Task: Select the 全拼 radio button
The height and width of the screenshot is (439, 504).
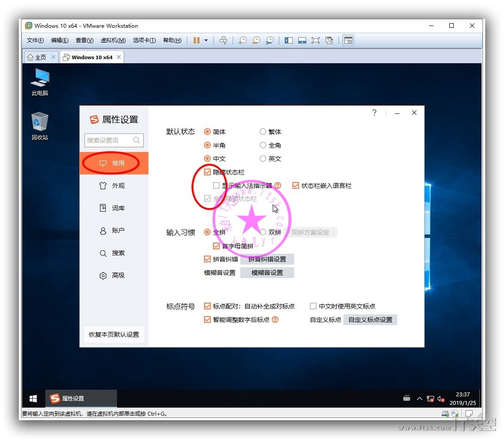Action: pyautogui.click(x=207, y=232)
